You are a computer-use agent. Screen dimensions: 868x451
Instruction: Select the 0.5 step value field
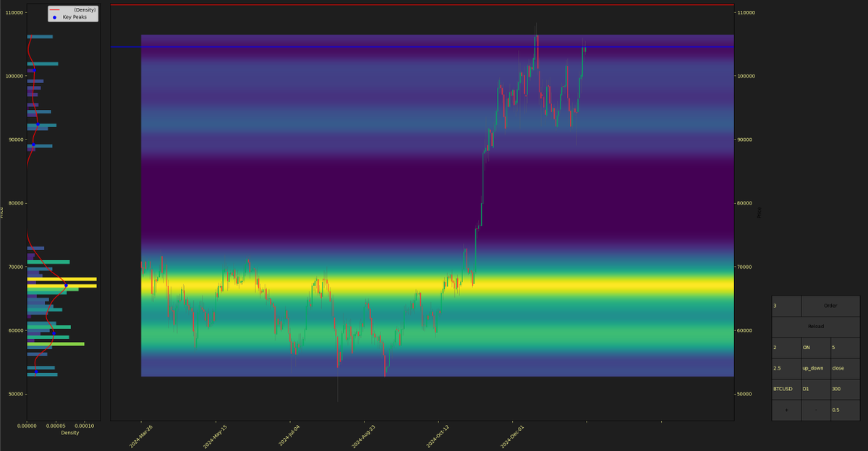[x=845, y=410]
